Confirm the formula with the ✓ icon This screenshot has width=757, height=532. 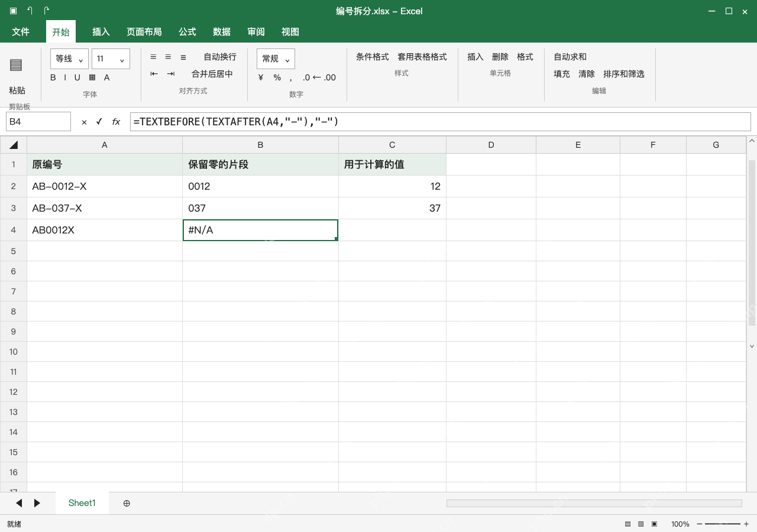click(99, 122)
